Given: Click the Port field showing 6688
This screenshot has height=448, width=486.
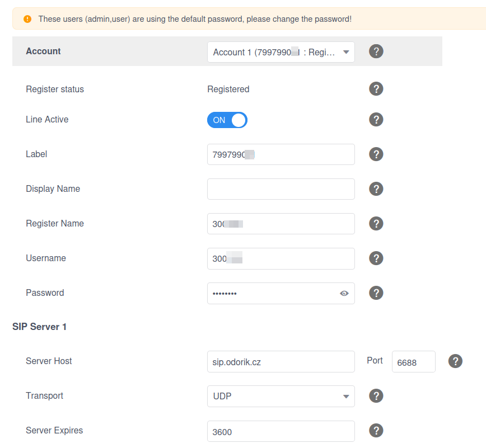Looking at the screenshot, I should 413,362.
